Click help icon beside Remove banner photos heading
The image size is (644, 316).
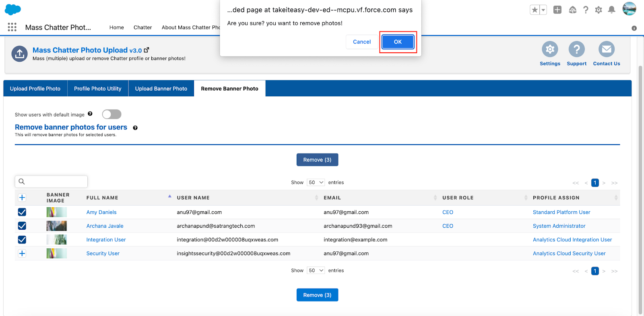(x=135, y=128)
